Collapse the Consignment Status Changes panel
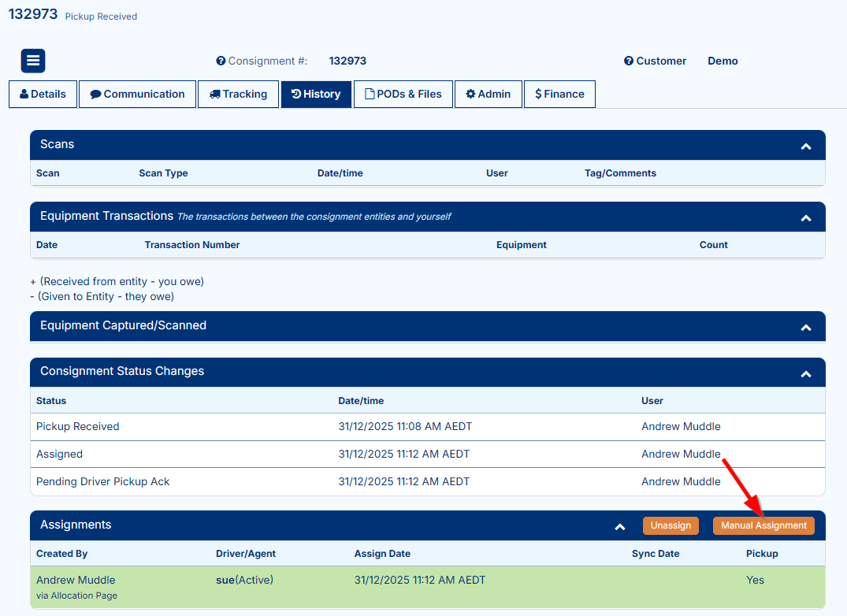 pos(805,373)
